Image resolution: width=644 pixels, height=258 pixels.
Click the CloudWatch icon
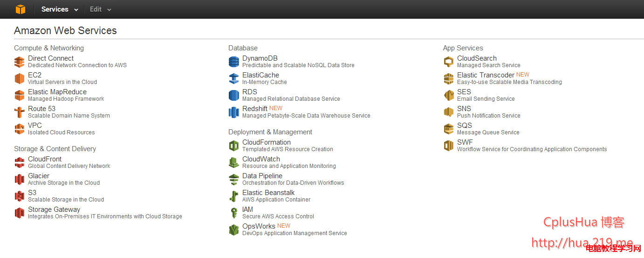234,162
